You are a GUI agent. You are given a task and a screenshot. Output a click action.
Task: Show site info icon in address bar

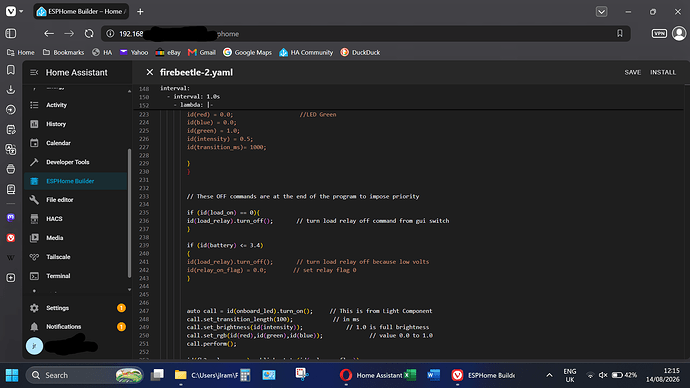point(110,33)
